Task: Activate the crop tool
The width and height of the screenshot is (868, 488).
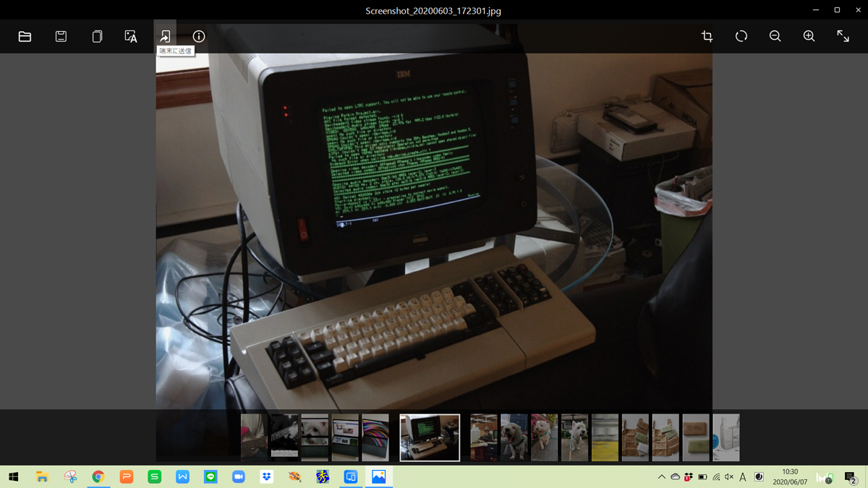Action: [707, 36]
